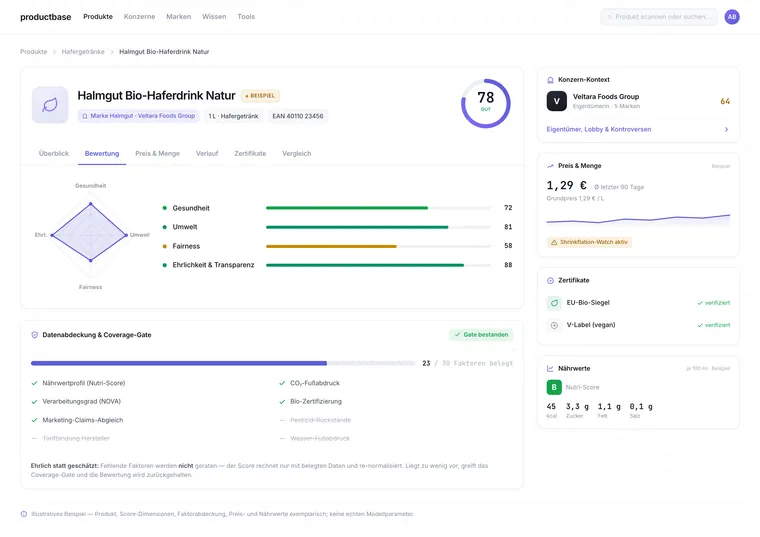
Task: Click the Veltara Foods Group V logo
Action: (556, 101)
